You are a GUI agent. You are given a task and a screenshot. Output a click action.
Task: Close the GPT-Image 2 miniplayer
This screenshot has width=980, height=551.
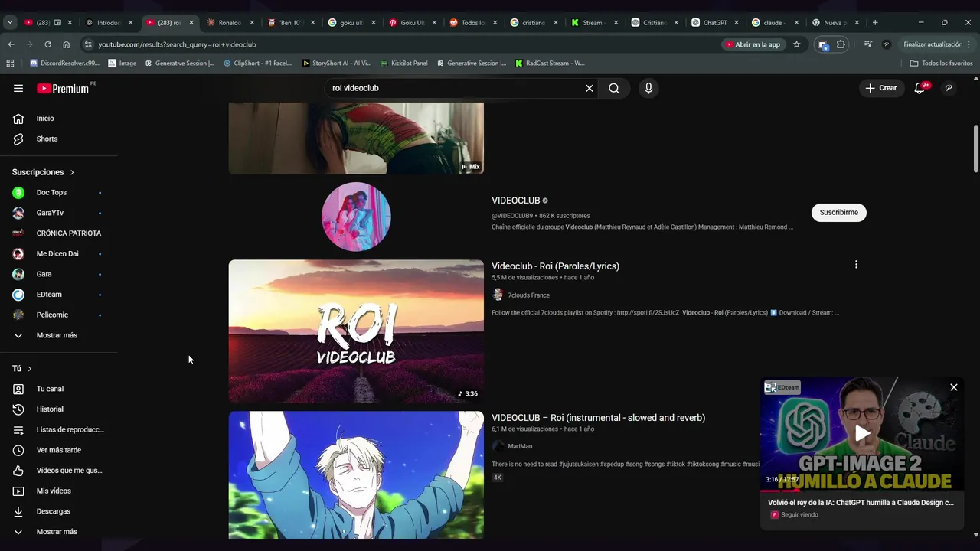tap(954, 387)
